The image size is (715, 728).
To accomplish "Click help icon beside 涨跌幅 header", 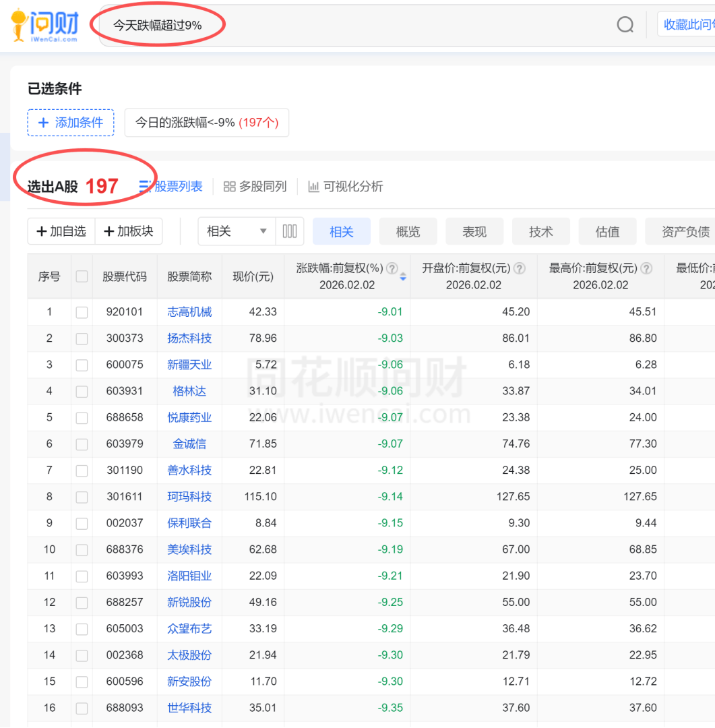I will 392,268.
